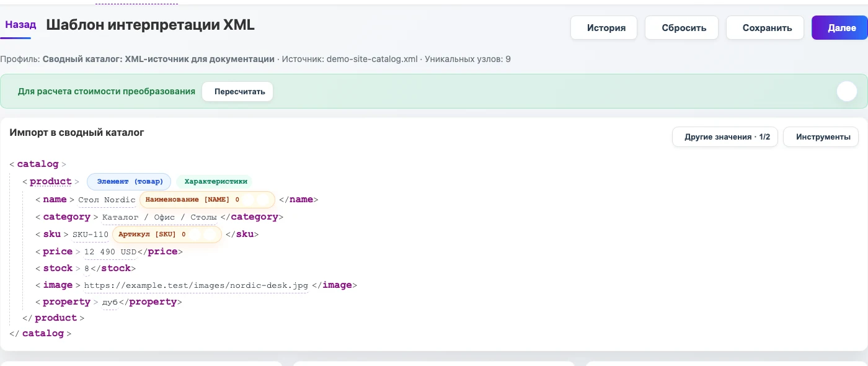This screenshot has height=366, width=868.
Task: Switch values via Другие значения 1/2
Action: [725, 137]
